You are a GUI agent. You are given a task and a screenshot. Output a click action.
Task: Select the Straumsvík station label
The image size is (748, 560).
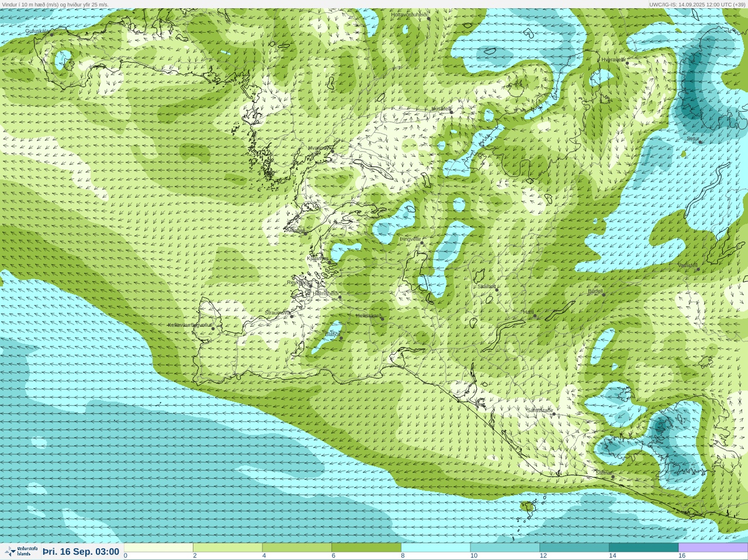(x=278, y=313)
